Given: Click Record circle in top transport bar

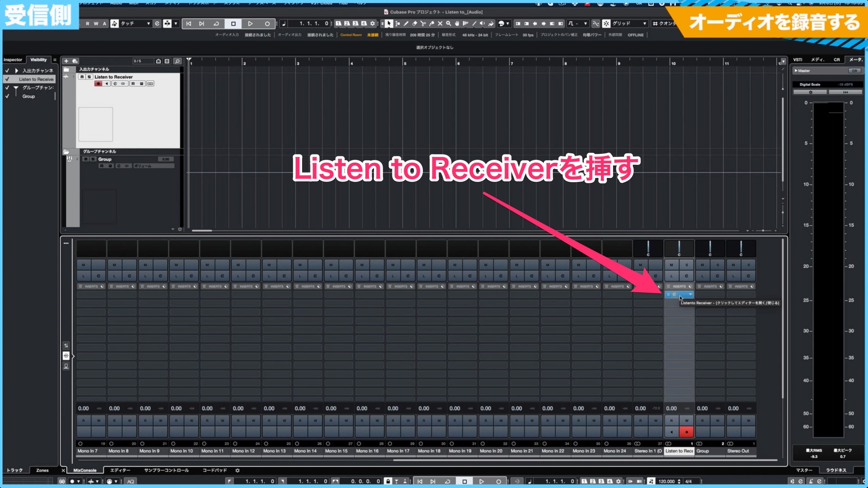Looking at the screenshot, I should pos(267,23).
